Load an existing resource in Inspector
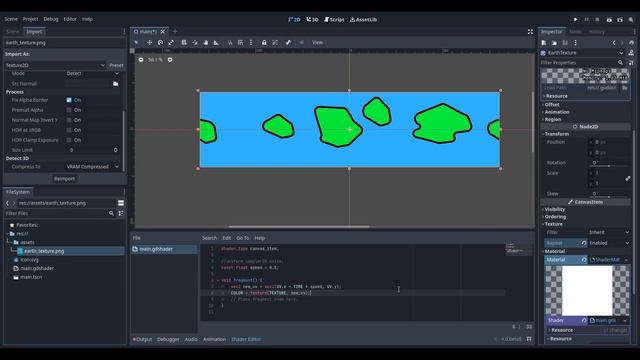Image resolution: width=640 pixels, height=360 pixels. [554, 42]
